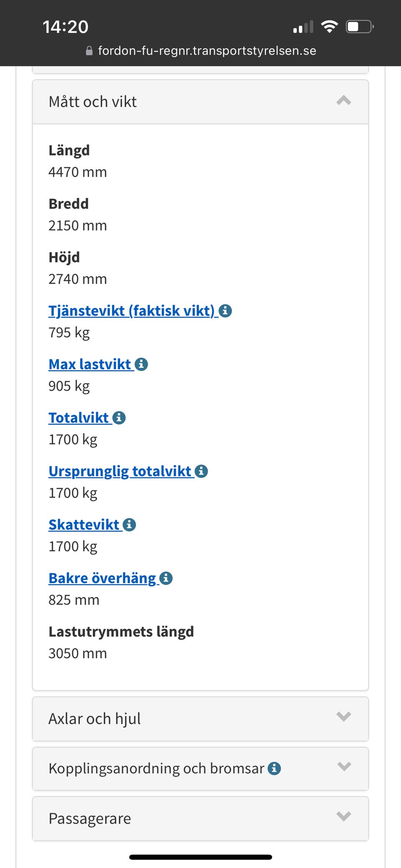
Task: Expand Kopplingsanordning och bromsar chevron
Action: [x=343, y=766]
